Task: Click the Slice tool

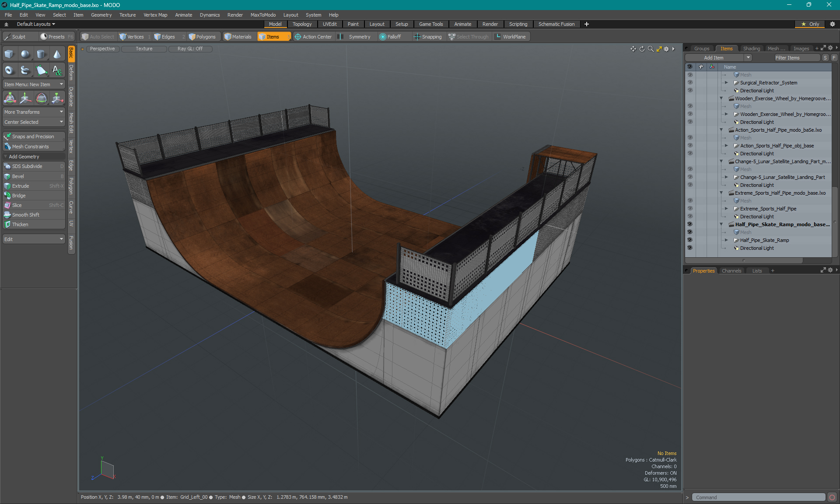Action: point(34,205)
